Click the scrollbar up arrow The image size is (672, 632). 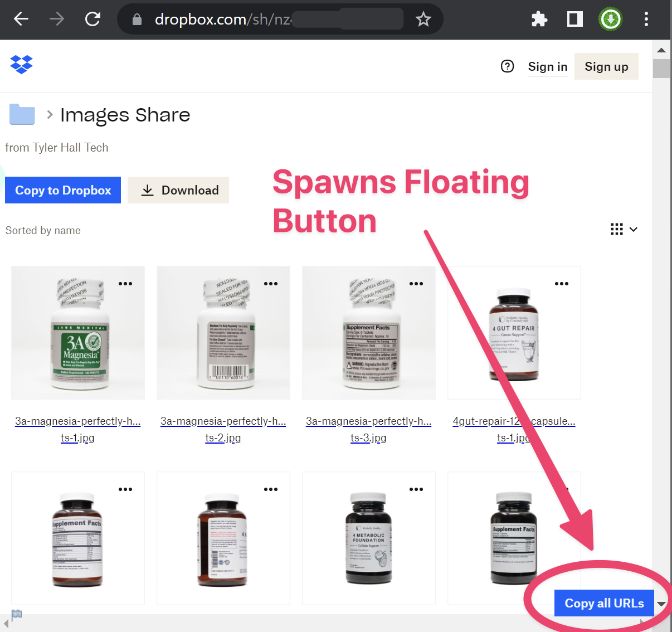tap(661, 50)
